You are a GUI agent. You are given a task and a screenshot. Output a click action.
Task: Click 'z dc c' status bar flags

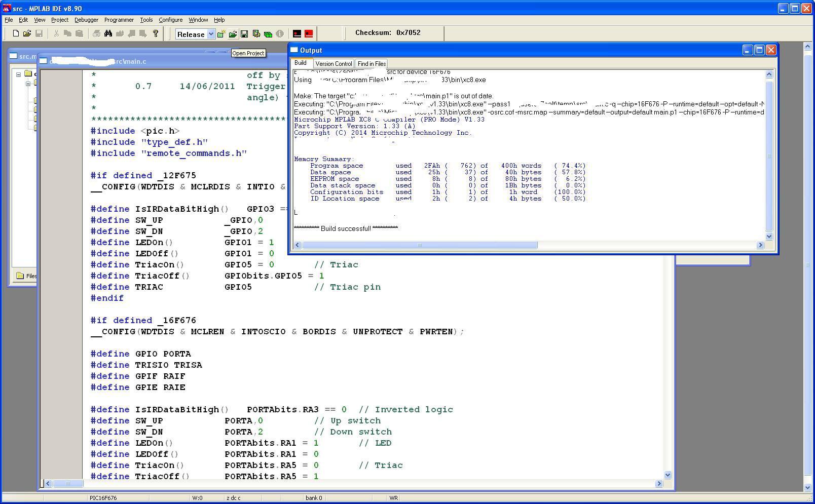(x=234, y=498)
